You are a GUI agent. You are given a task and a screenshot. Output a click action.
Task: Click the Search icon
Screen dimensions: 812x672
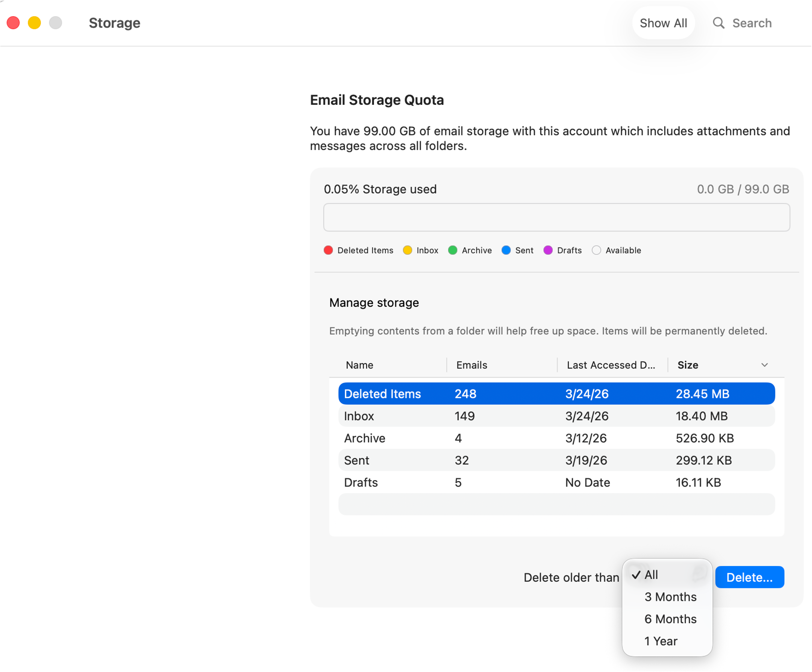pos(719,23)
